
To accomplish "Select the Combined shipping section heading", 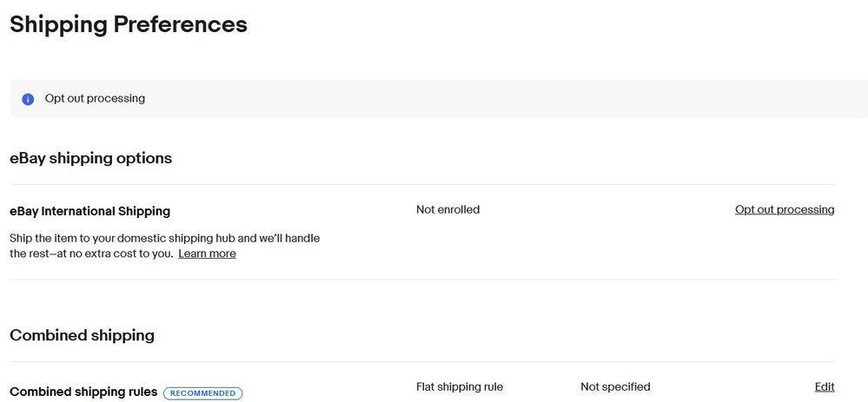I will [x=82, y=335].
